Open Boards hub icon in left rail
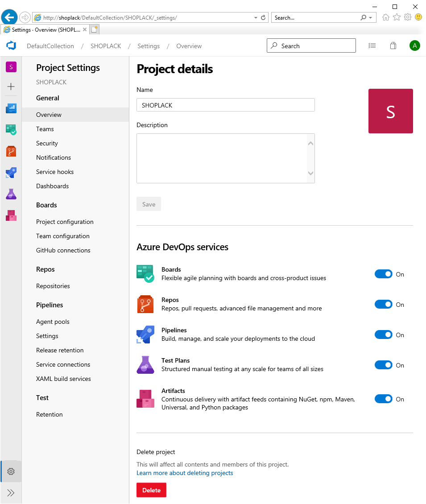The image size is (426, 504). (11, 129)
